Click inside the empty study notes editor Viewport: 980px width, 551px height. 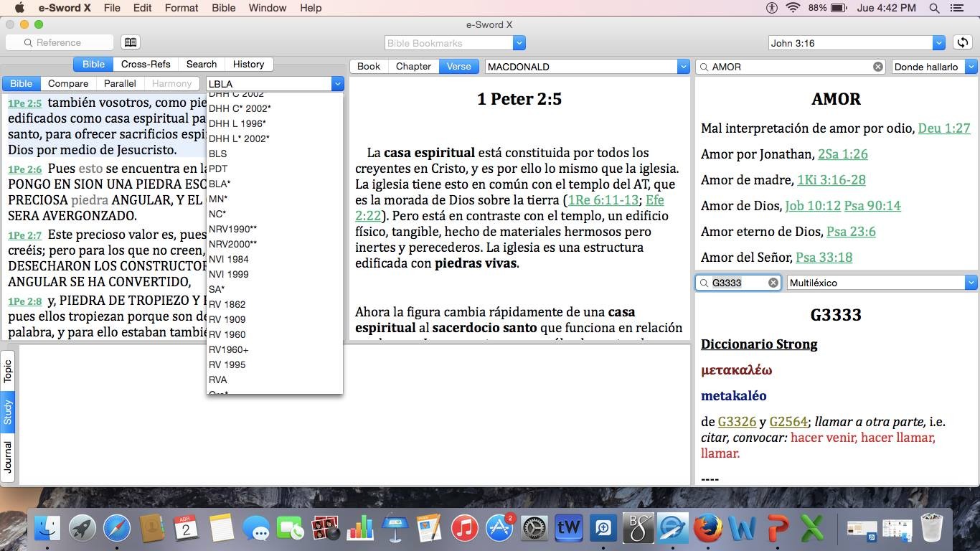coord(354,415)
